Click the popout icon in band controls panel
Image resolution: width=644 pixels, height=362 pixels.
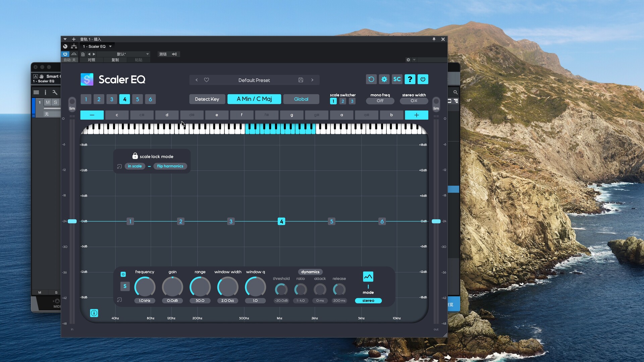119,300
